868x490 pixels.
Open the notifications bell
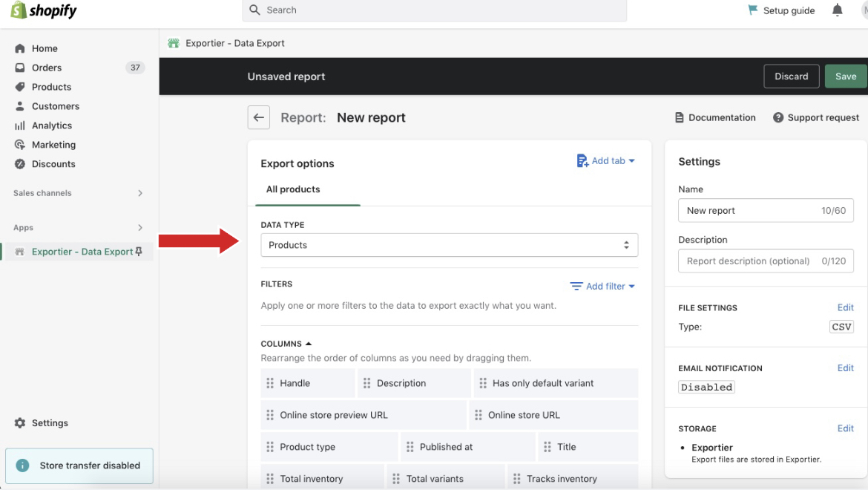838,10
